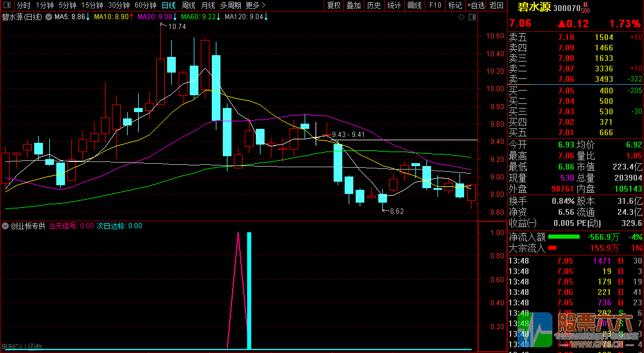
Task: Click the 10.74 high price marker
Action: (177, 27)
